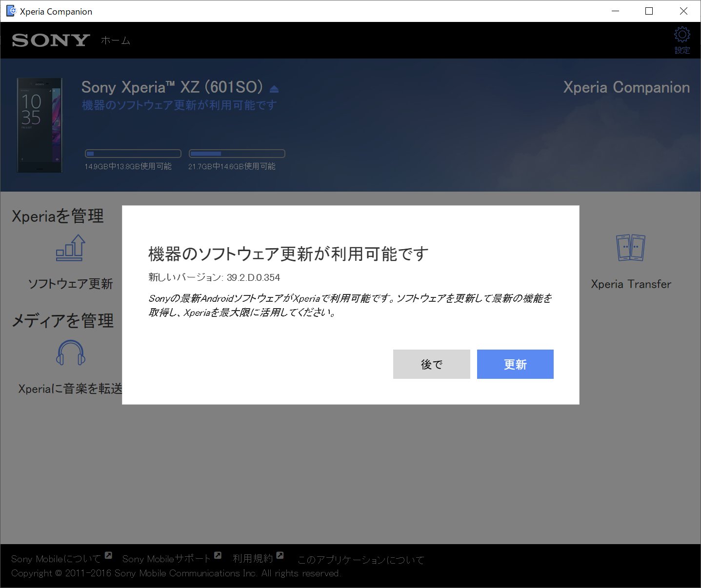Click the 14.9GB internal storage bar
This screenshot has width=701, height=588.
tap(133, 154)
